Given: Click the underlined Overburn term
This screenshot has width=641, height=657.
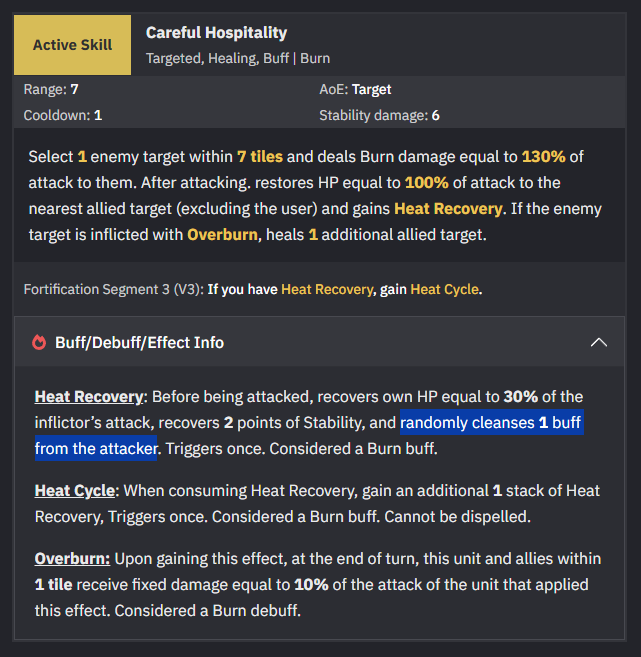Looking at the screenshot, I should [x=72, y=558].
